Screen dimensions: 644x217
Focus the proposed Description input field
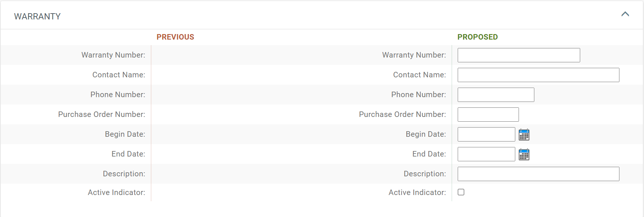538,174
